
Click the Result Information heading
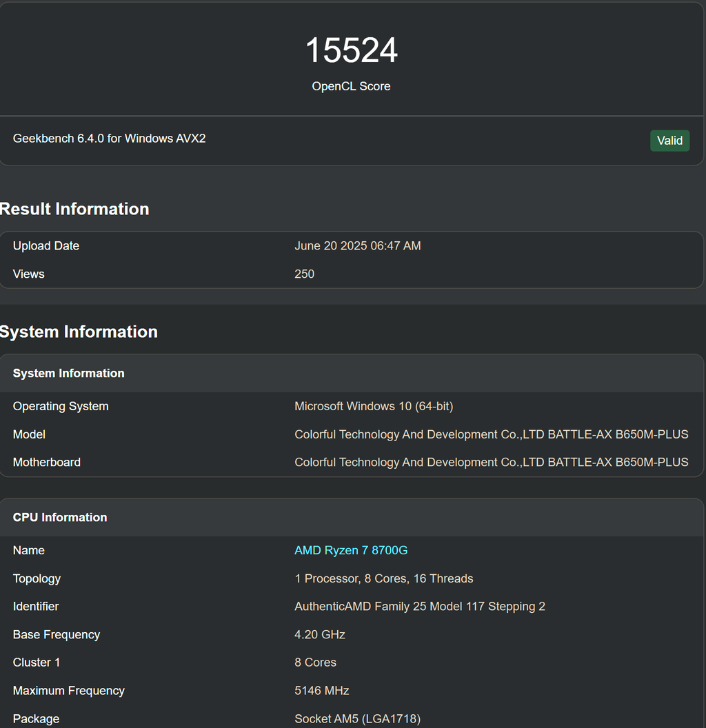point(74,209)
